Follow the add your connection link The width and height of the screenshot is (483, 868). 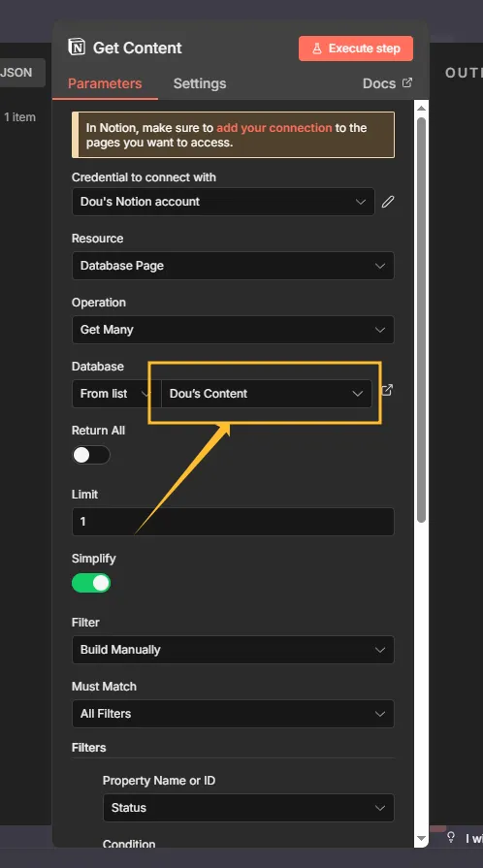(274, 128)
